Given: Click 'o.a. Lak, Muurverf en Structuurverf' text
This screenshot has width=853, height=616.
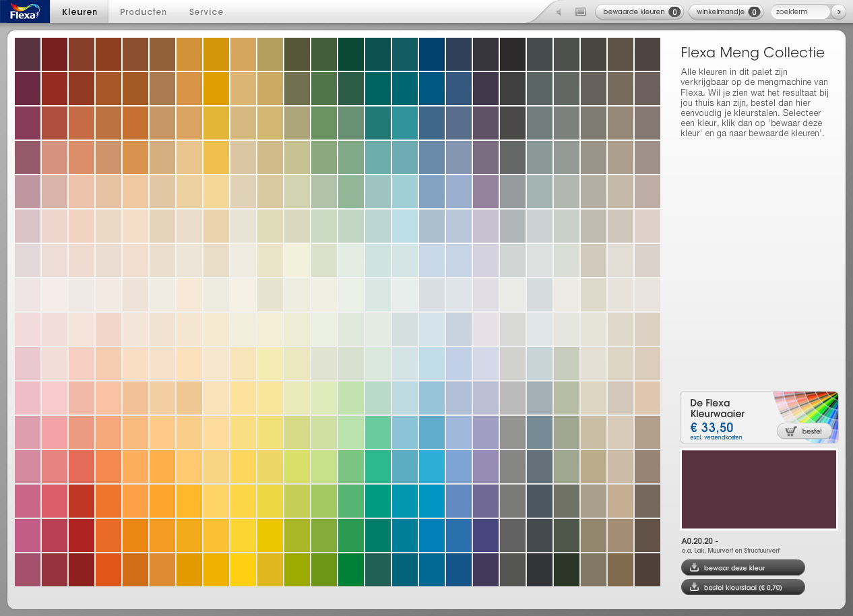Looking at the screenshot, I should tap(730, 551).
